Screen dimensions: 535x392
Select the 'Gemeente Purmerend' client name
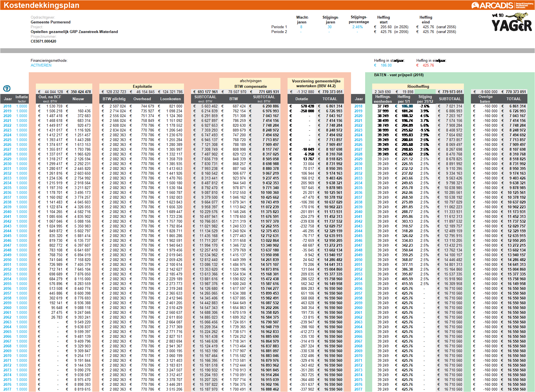(x=51, y=22)
